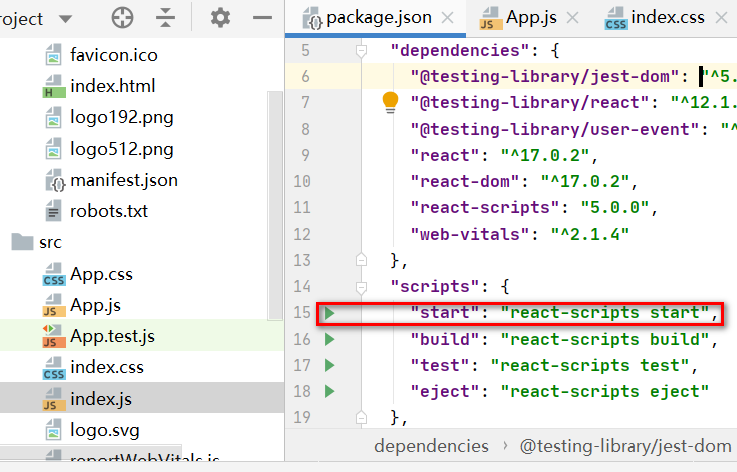Click the "react-scripts eject" value
The image size is (737, 472).
click(604, 391)
